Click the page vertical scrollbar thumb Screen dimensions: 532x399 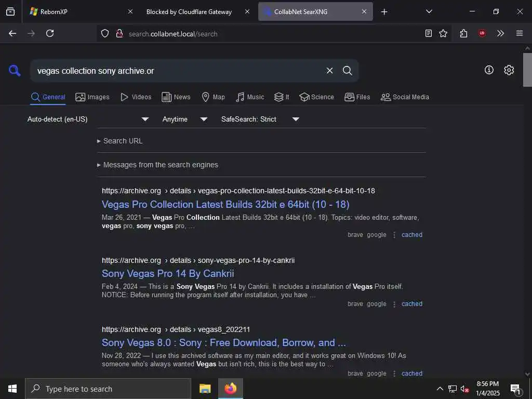(x=527, y=70)
